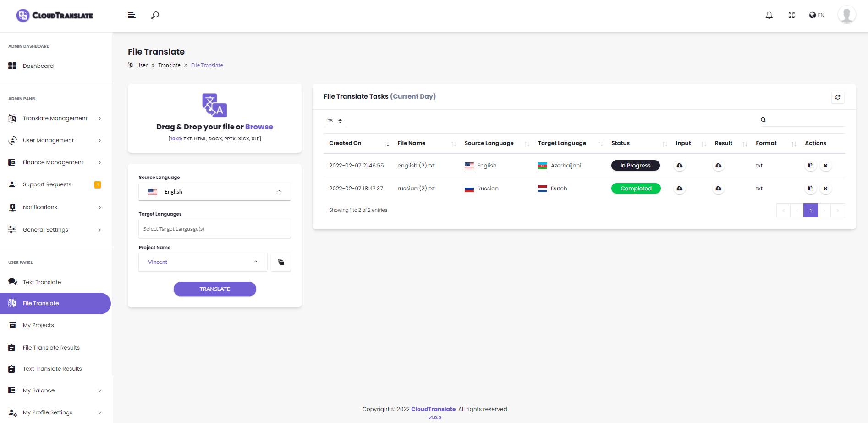Collapse sidebar with hamburger menu icon
Image resolution: width=868 pixels, height=423 pixels.
pyautogui.click(x=132, y=15)
